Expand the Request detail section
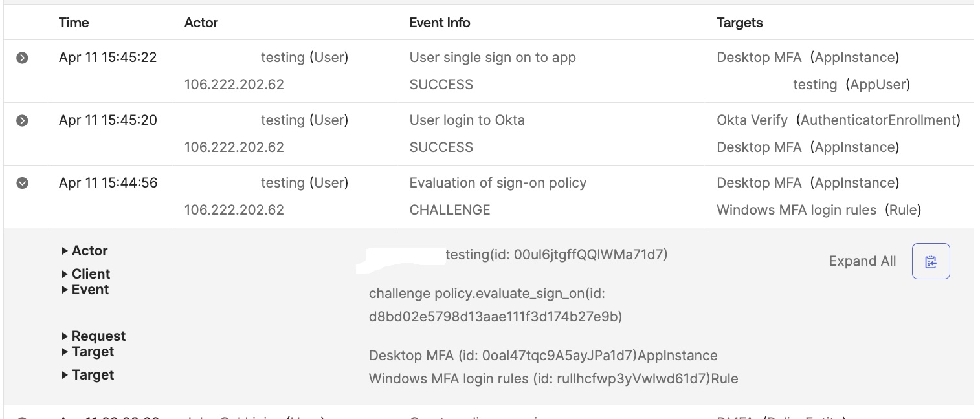 click(x=94, y=336)
